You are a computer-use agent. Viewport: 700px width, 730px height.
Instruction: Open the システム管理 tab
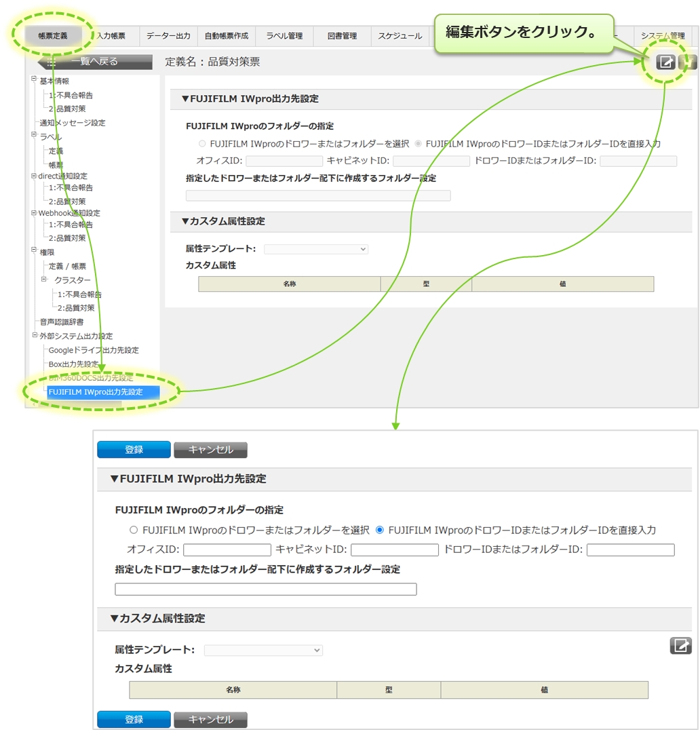[663, 36]
